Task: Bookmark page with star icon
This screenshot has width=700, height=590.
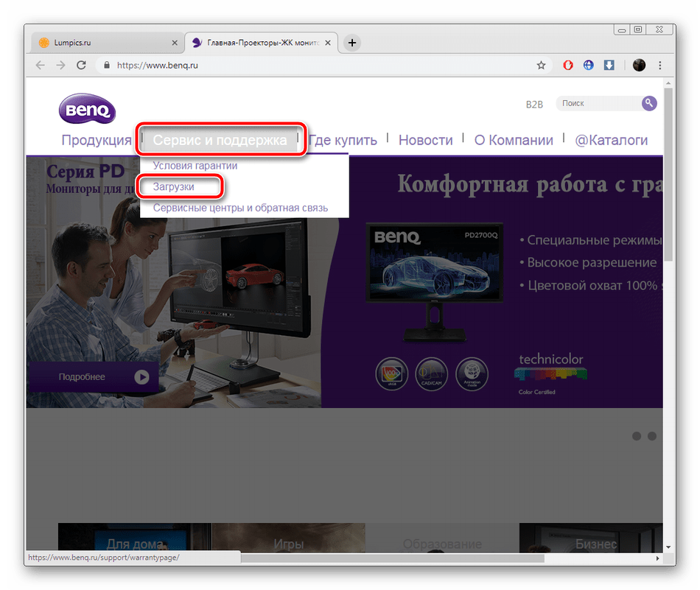Action: pos(542,65)
